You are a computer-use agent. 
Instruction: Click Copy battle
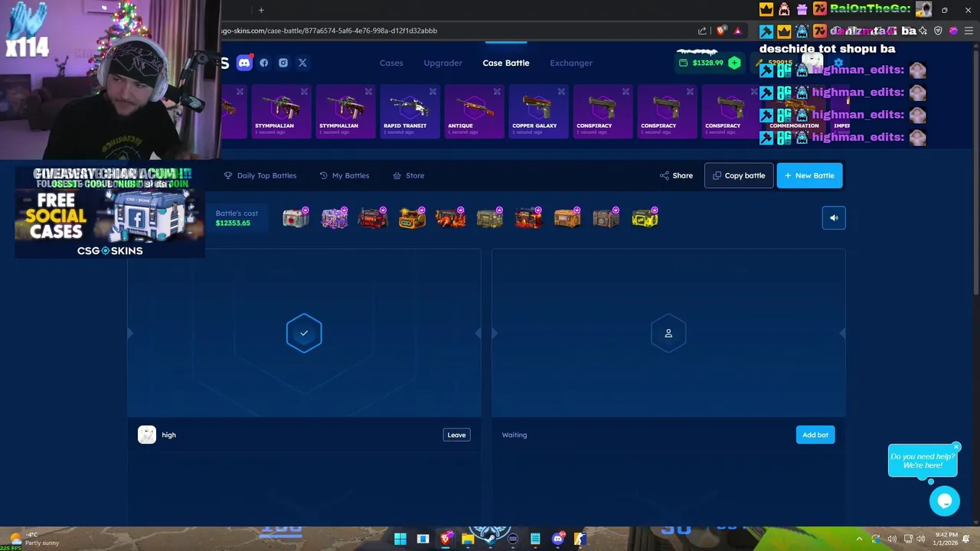[739, 175]
